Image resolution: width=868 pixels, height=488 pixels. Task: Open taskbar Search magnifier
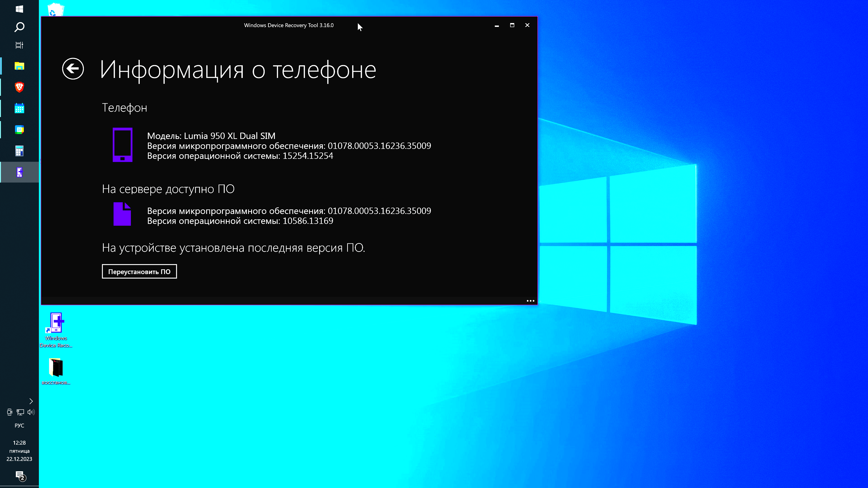click(19, 27)
